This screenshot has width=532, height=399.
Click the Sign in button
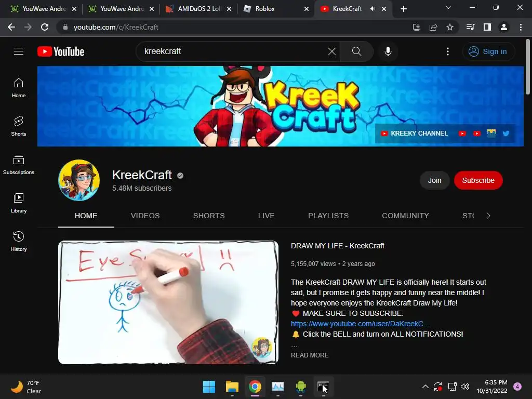[488, 51]
